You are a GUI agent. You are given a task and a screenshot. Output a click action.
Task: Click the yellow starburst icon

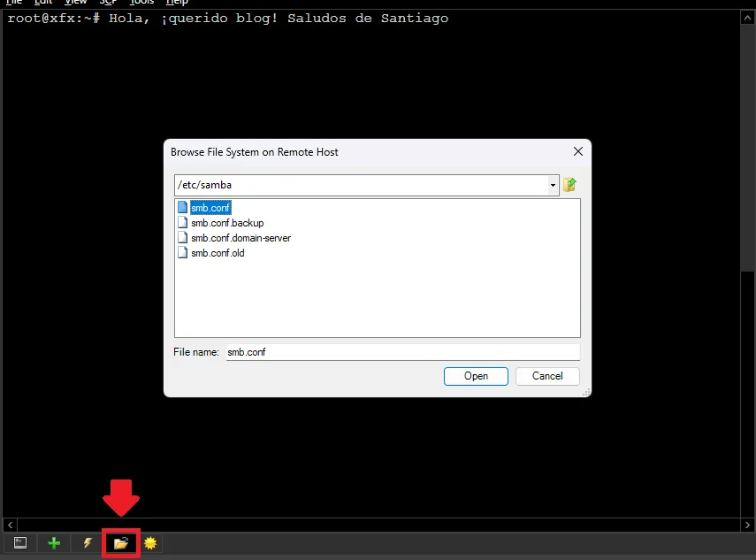150,543
